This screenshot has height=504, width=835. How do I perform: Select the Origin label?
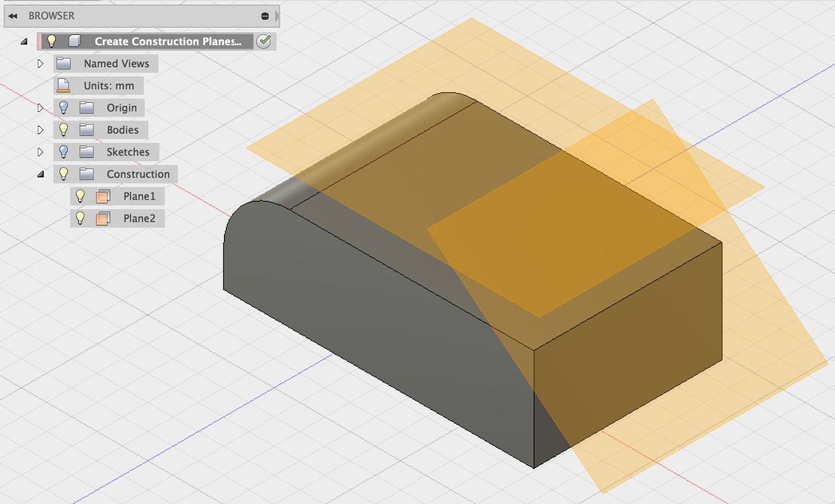point(122,108)
